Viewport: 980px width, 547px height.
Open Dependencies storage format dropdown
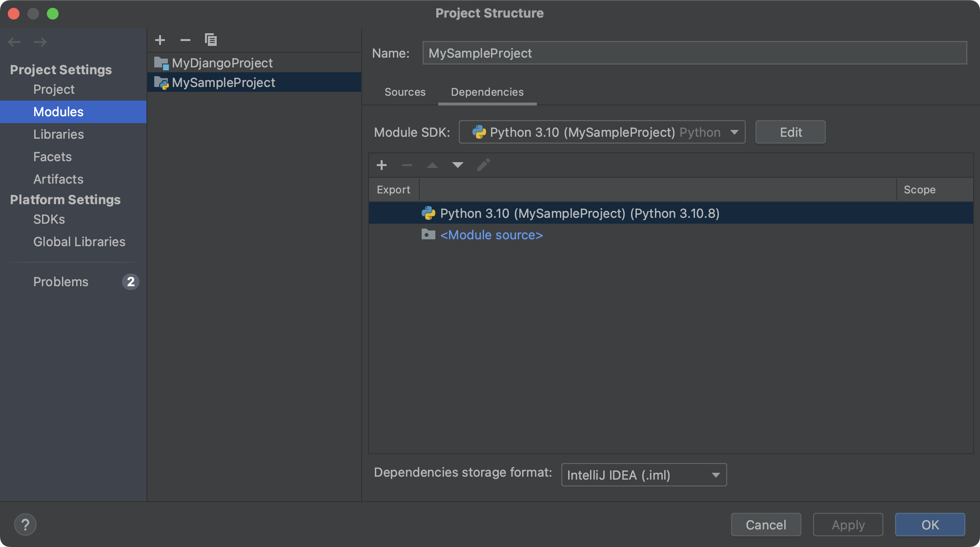click(x=643, y=475)
